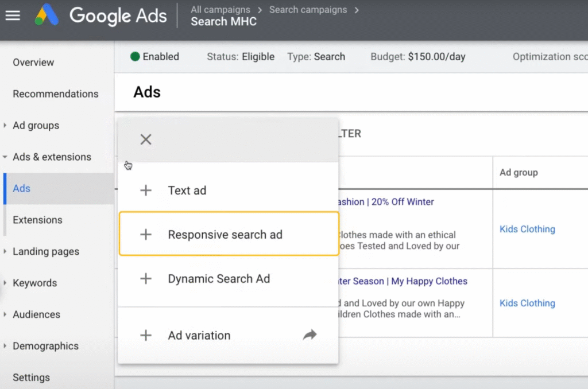Open the Overview page
The height and width of the screenshot is (389, 588).
point(33,63)
